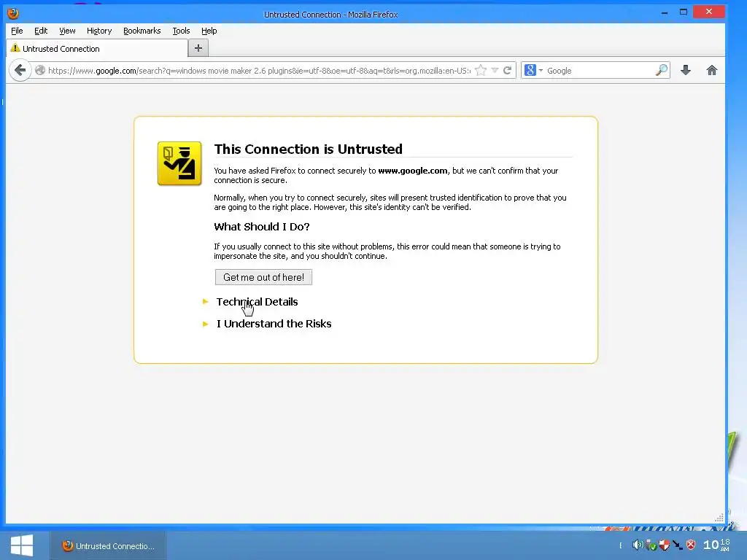This screenshot has width=747, height=560.
Task: Open the Edit menu
Action: coord(41,31)
